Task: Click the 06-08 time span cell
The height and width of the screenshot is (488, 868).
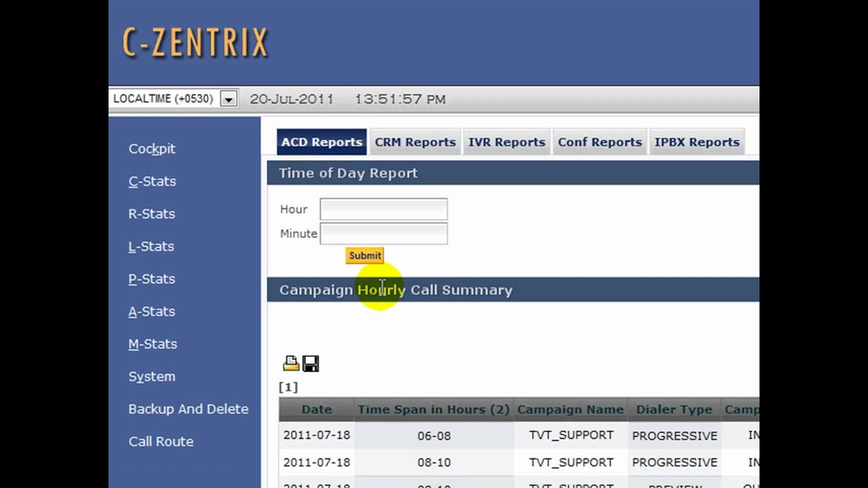Action: (x=434, y=436)
